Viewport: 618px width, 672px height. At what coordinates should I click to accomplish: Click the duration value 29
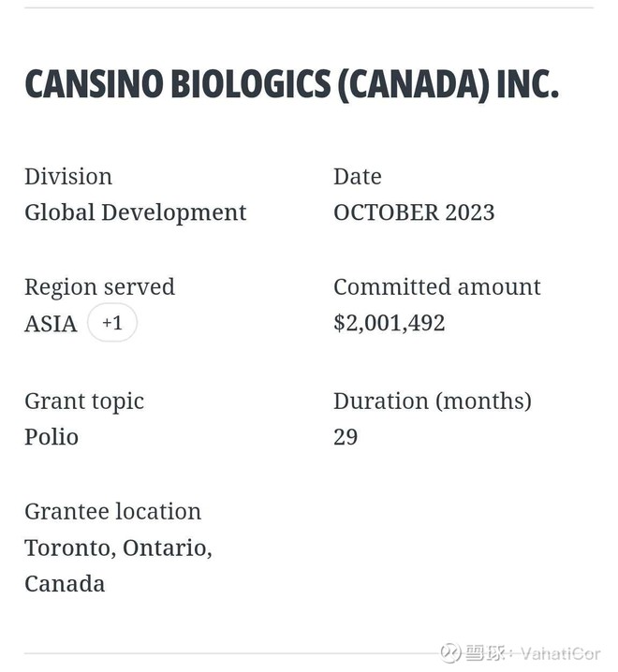[x=346, y=437]
